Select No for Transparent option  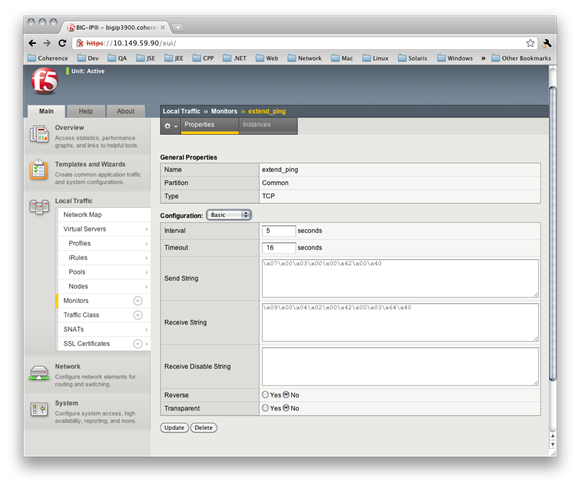pyautogui.click(x=286, y=408)
